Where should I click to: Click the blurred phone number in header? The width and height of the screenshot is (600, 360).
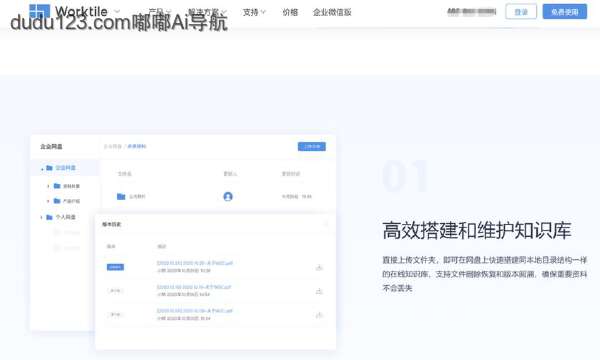pos(472,12)
